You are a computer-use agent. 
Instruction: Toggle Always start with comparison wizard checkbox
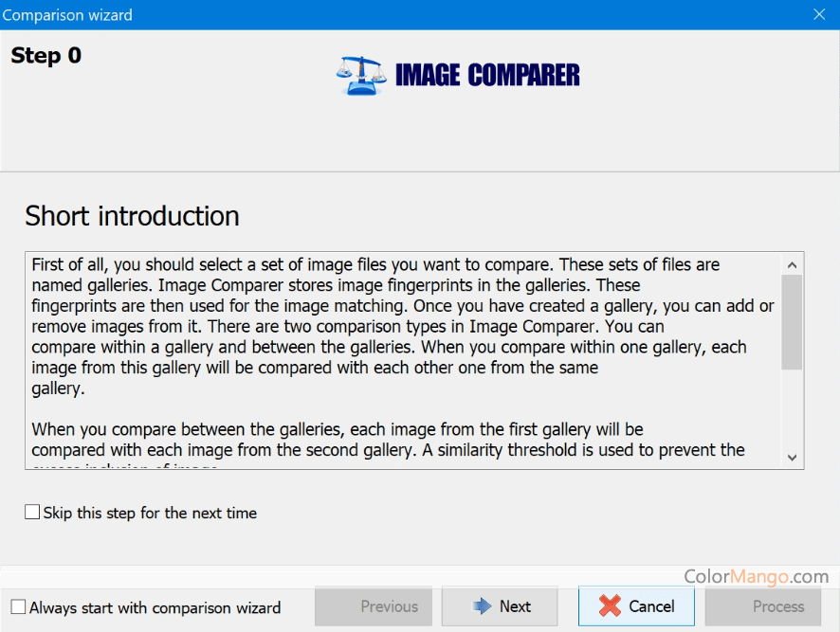click(18, 607)
